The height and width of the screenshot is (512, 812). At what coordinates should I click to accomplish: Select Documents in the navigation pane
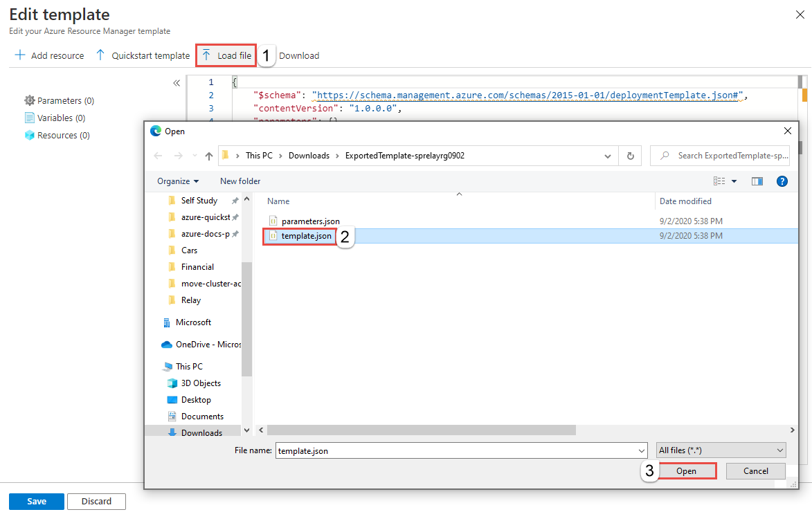point(202,417)
